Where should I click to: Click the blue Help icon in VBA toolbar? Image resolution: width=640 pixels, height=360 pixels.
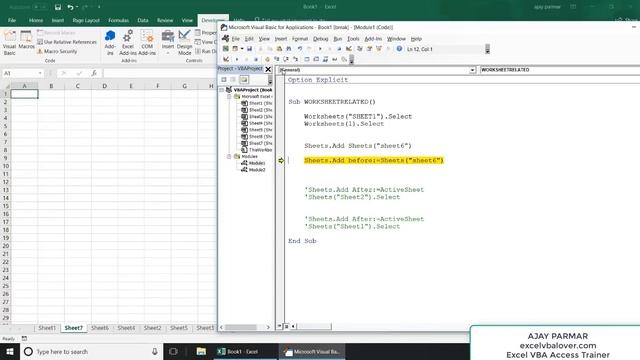pyautogui.click(x=399, y=49)
